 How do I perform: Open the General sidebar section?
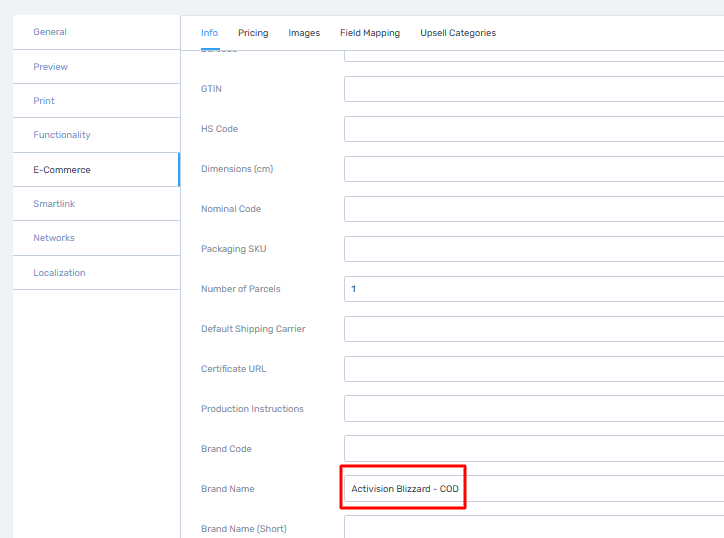tap(50, 32)
